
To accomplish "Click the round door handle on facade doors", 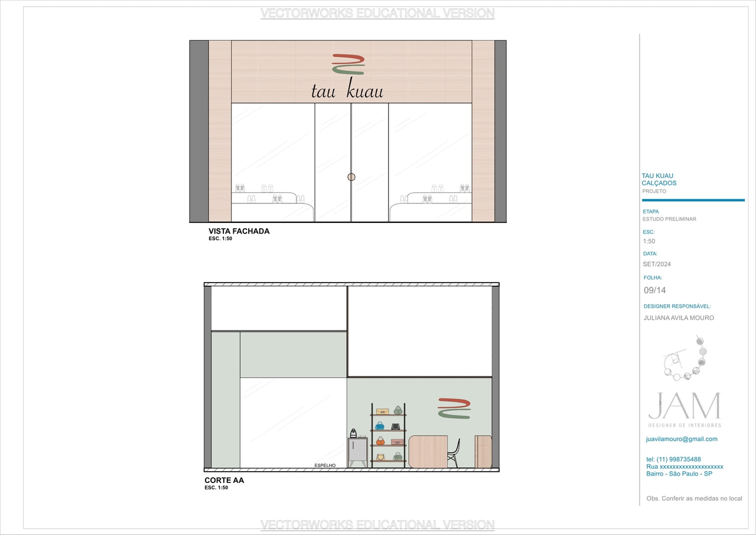I will pyautogui.click(x=351, y=177).
